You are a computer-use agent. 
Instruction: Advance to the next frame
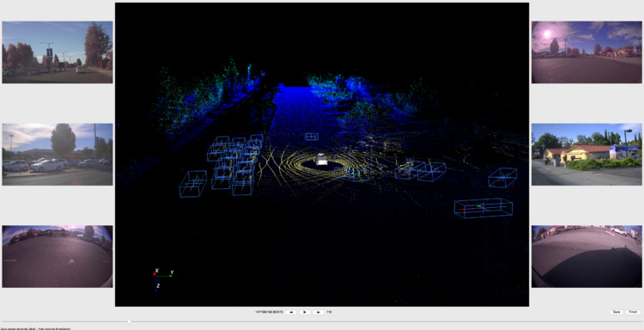click(x=319, y=312)
